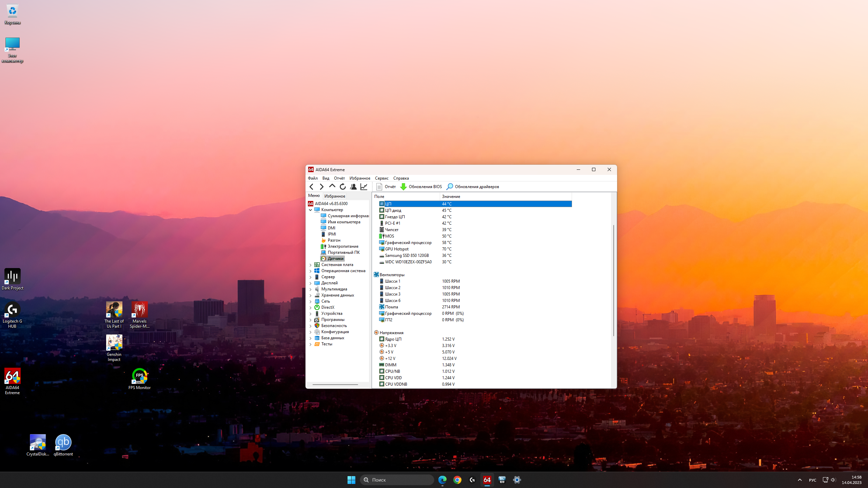Select the GPU Hotspot sensor row
Viewport: 868px width, 488px height.
point(397,249)
